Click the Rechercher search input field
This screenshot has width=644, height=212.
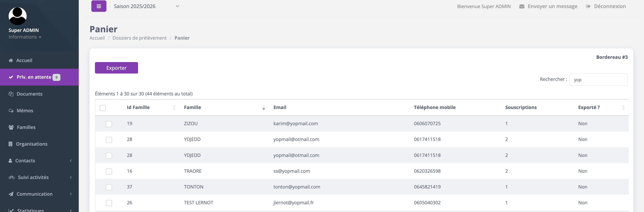click(x=598, y=80)
